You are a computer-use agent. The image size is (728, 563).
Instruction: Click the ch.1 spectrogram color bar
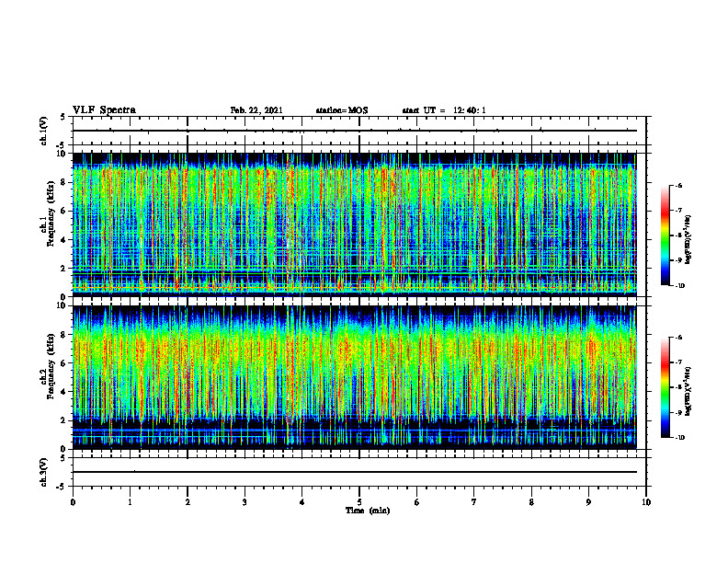[x=665, y=236]
